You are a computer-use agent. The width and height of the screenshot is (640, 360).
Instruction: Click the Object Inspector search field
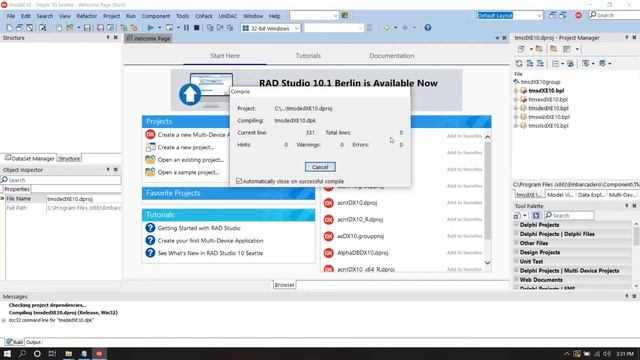pos(61,180)
